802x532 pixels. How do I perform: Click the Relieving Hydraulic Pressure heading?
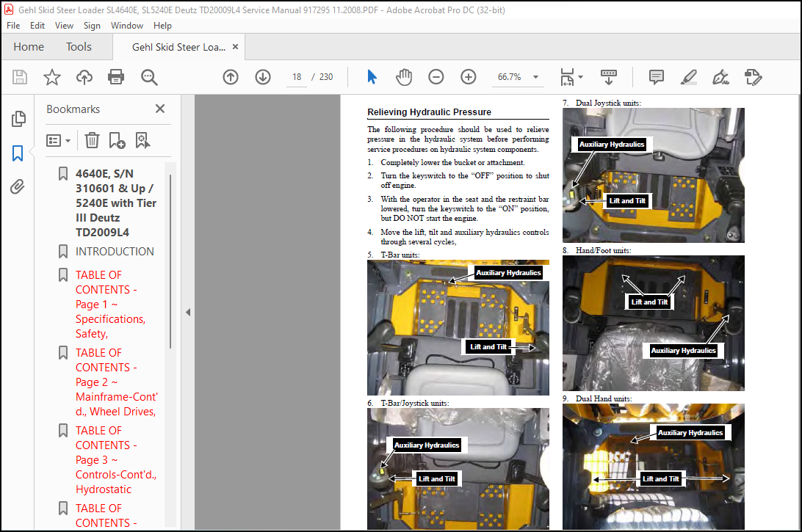(429, 112)
